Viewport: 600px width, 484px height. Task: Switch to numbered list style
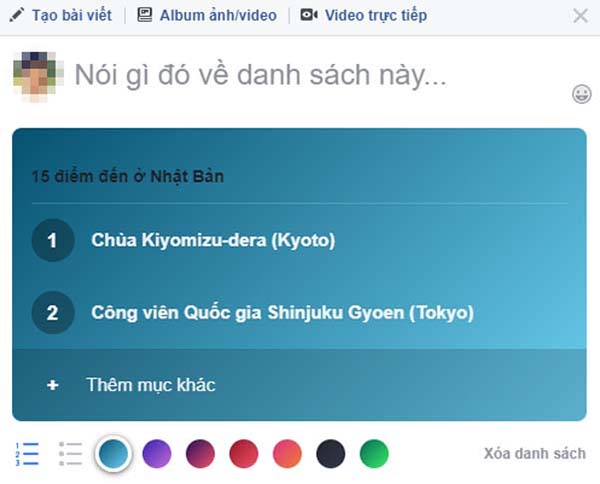(x=27, y=454)
